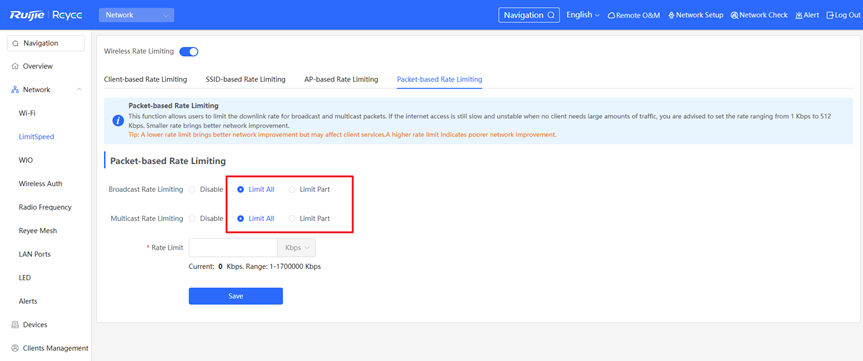Open Remote O&M cloud icon
The height and width of the screenshot is (361, 863).
pyautogui.click(x=611, y=15)
